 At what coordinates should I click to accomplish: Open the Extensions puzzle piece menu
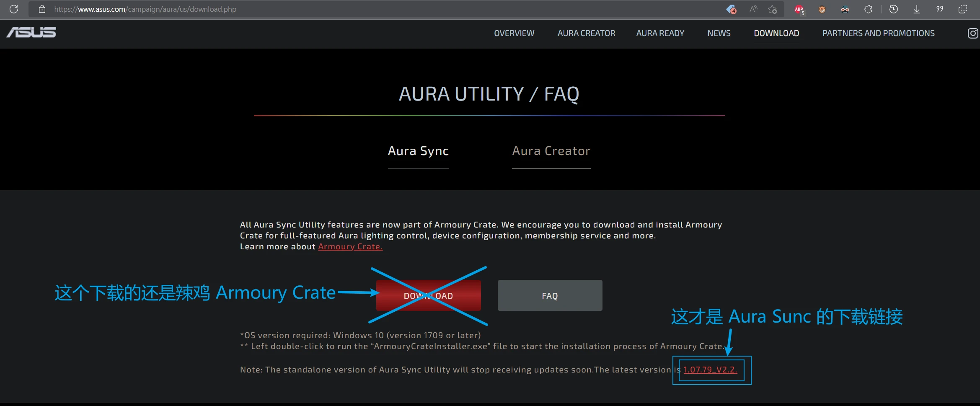coord(868,9)
